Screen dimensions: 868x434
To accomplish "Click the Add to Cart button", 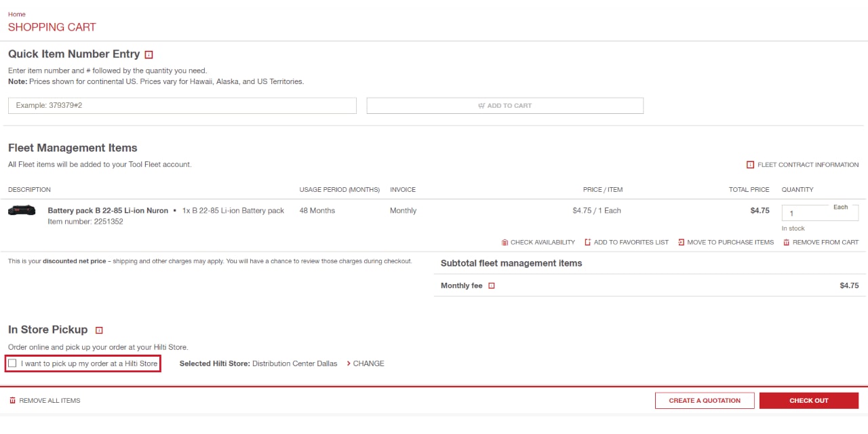I will click(x=505, y=105).
